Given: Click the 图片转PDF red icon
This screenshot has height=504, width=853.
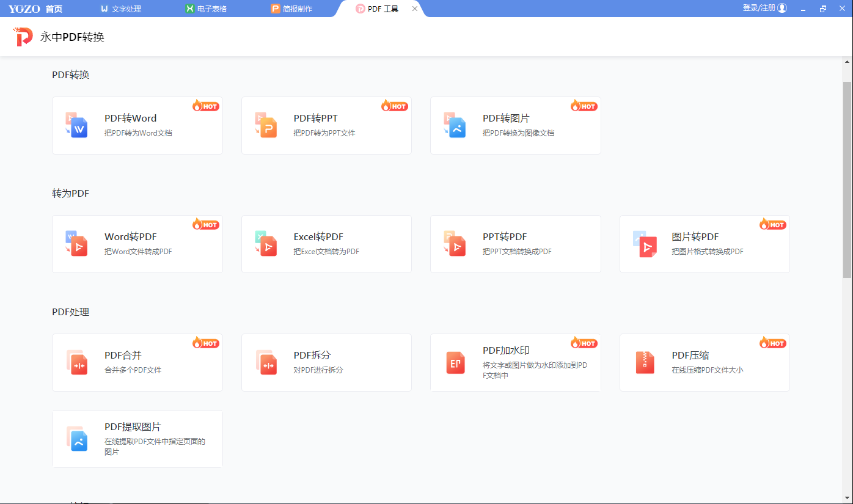Looking at the screenshot, I should pos(645,243).
